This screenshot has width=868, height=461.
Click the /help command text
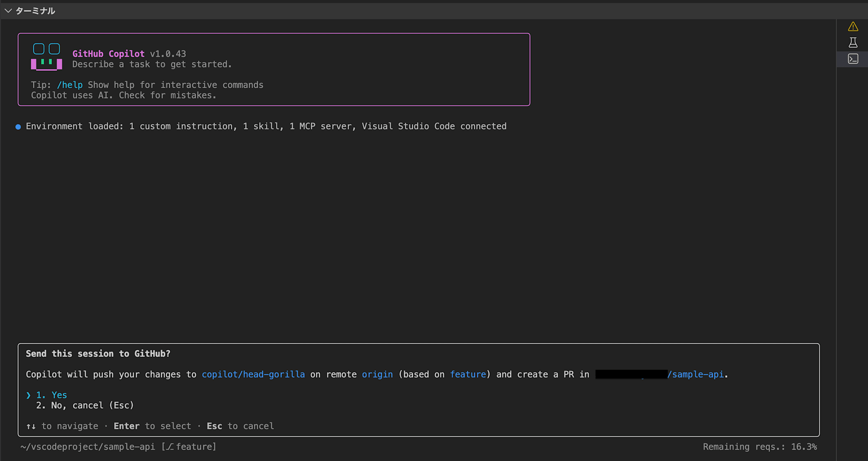tap(69, 85)
